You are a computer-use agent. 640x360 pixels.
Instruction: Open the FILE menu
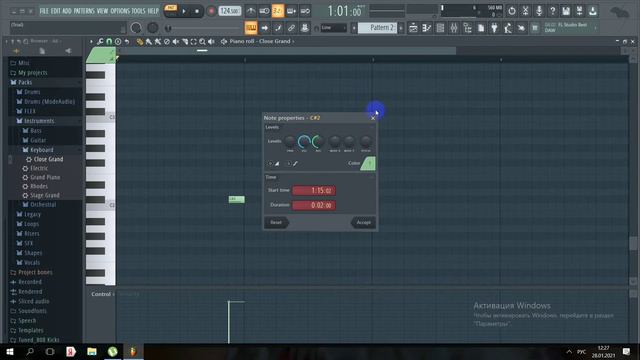(44, 11)
